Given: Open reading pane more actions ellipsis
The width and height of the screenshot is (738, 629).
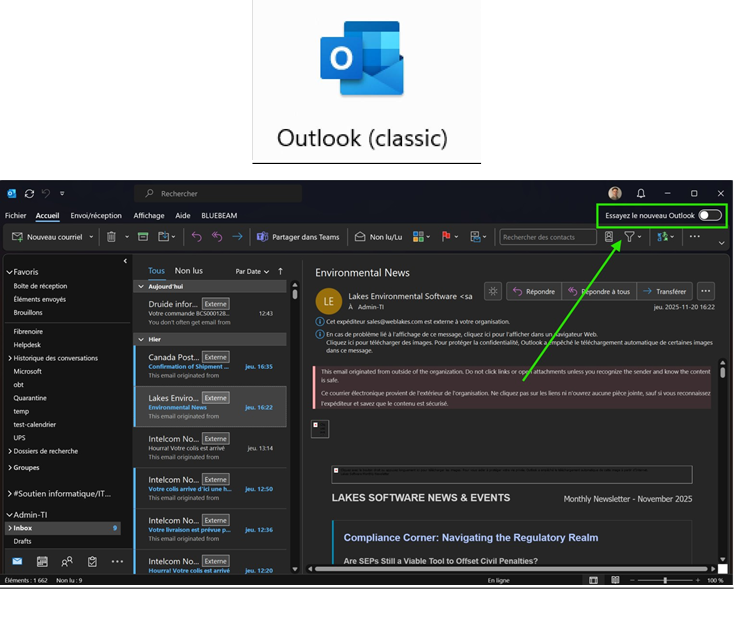Looking at the screenshot, I should click(706, 291).
